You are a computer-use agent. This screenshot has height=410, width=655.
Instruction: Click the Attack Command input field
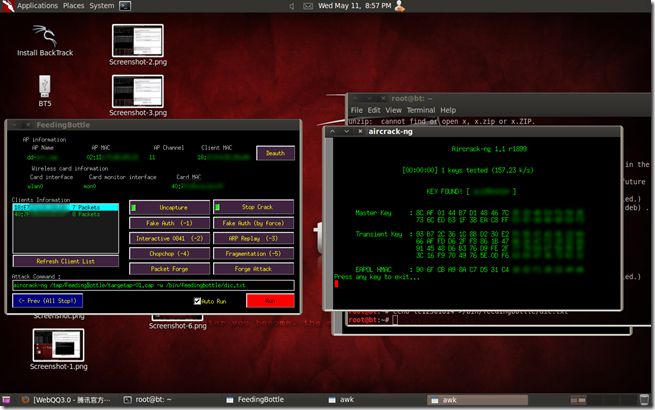click(x=153, y=285)
